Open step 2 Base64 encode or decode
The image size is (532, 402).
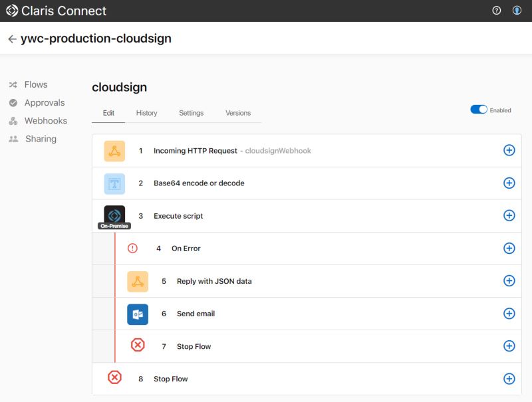pyautogui.click(x=199, y=183)
